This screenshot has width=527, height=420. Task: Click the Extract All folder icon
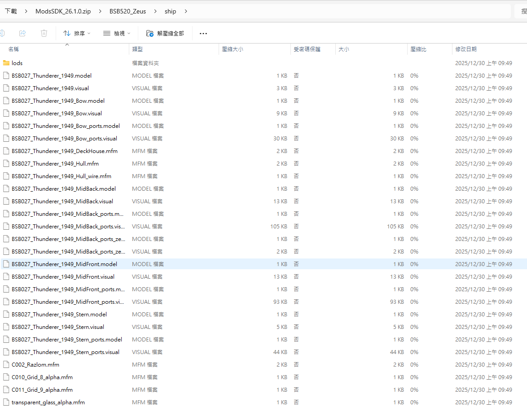[150, 33]
